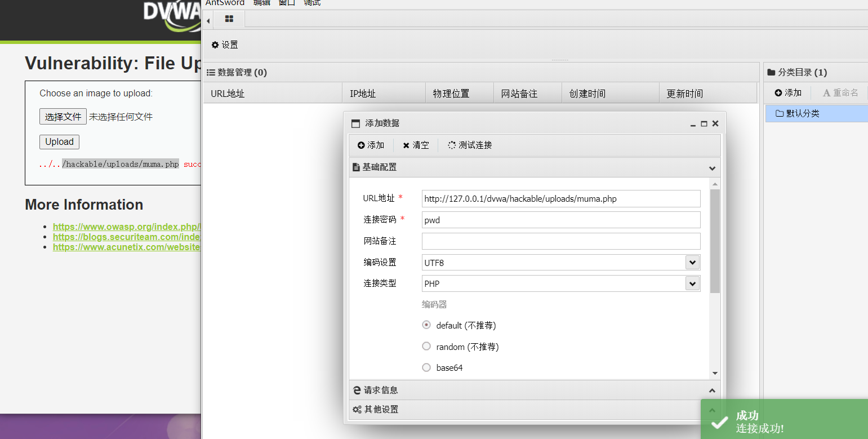This screenshot has height=439, width=868.
Task: Click the /hackable/uploads/muma.php highlighted path
Action: click(x=121, y=165)
